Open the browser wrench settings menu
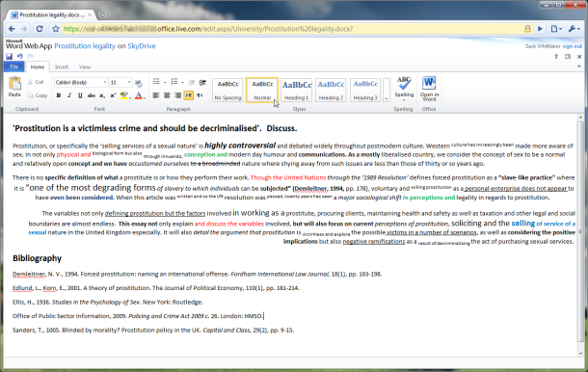 (x=574, y=29)
